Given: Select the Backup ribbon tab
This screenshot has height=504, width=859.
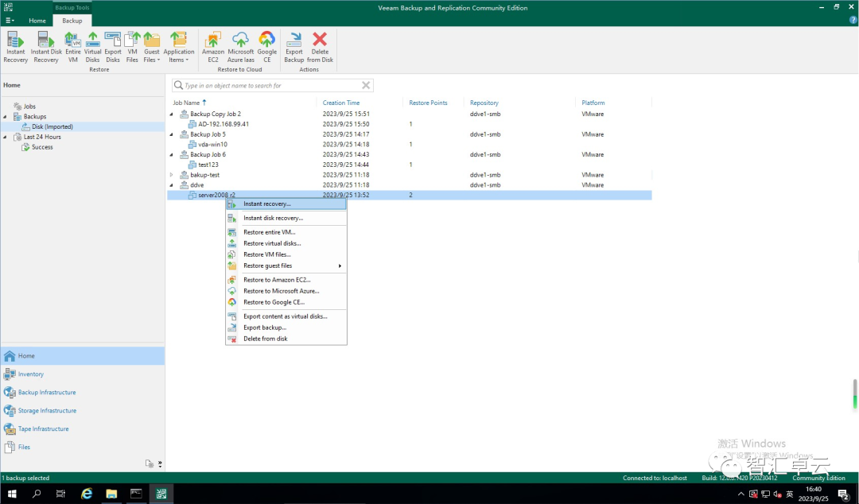Looking at the screenshot, I should pos(72,21).
